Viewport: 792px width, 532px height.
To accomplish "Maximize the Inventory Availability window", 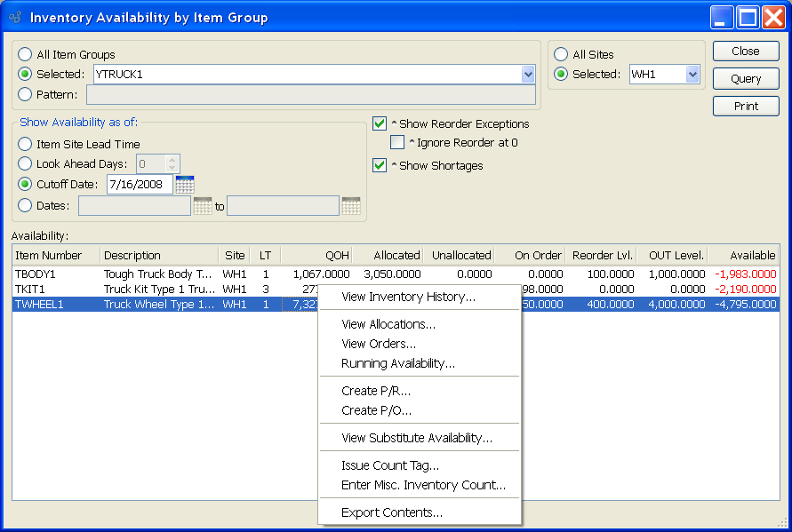I will point(748,17).
